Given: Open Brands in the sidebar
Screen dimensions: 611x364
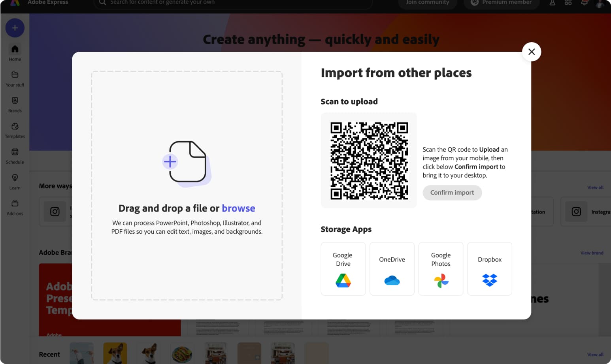Looking at the screenshot, I should [x=15, y=105].
